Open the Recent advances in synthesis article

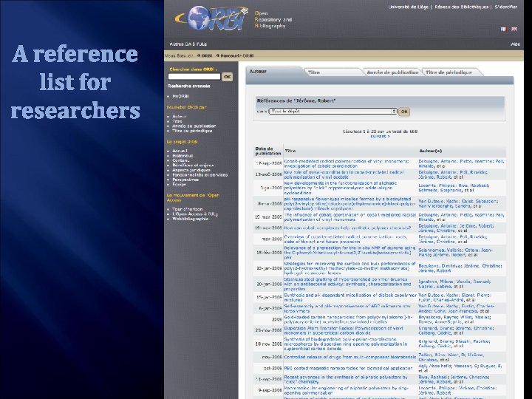pyautogui.click(x=346, y=379)
